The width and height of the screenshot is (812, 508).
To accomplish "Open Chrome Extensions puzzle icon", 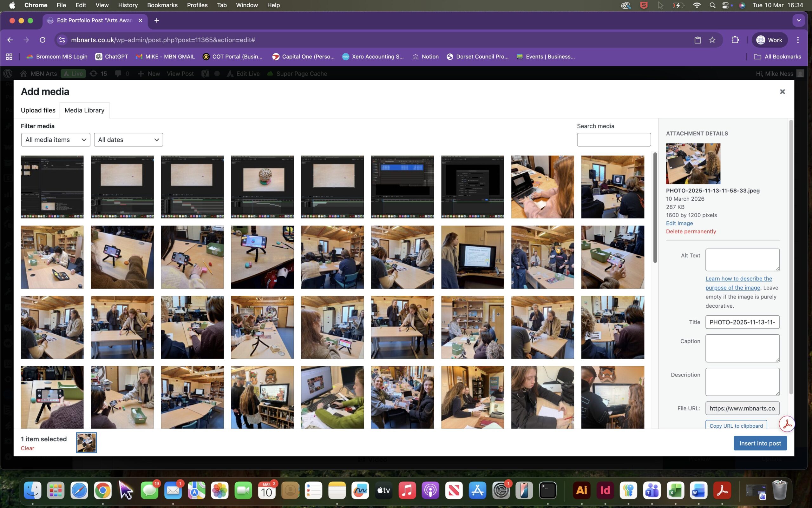I will click(x=735, y=40).
